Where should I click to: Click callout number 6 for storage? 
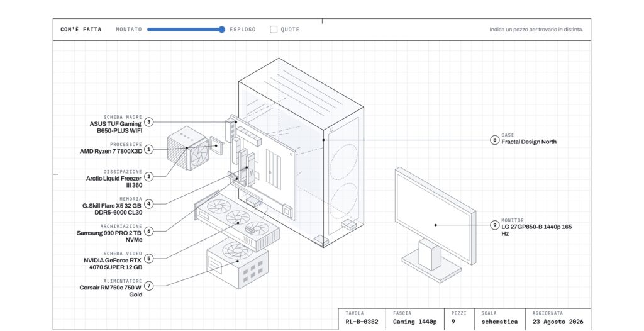[x=148, y=231]
